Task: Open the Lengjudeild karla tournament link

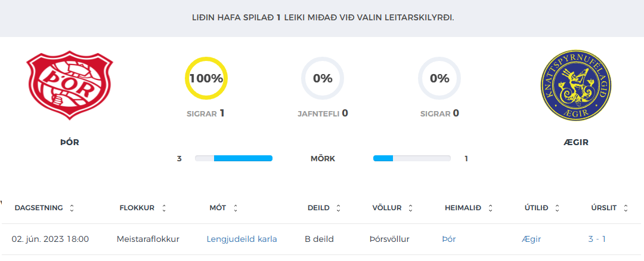Action: pos(242,239)
